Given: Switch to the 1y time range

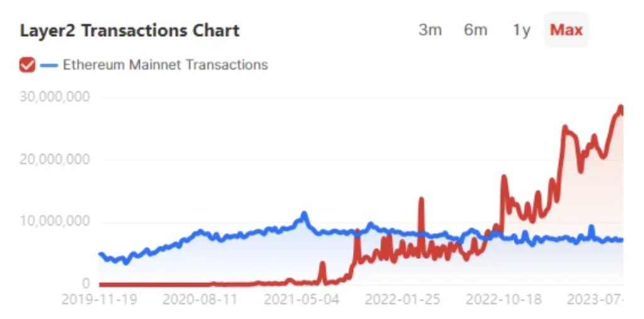Looking at the screenshot, I should click(x=521, y=30).
